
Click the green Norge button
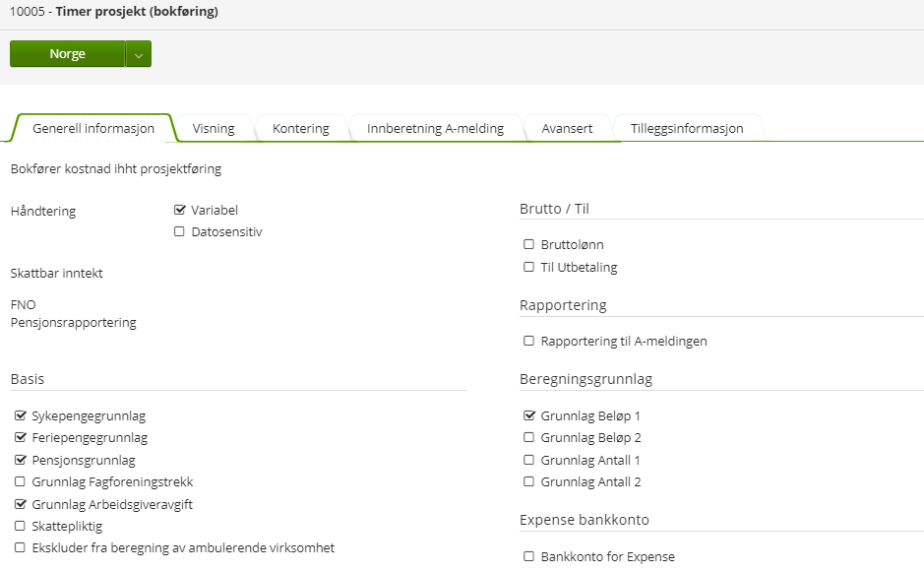click(67, 54)
